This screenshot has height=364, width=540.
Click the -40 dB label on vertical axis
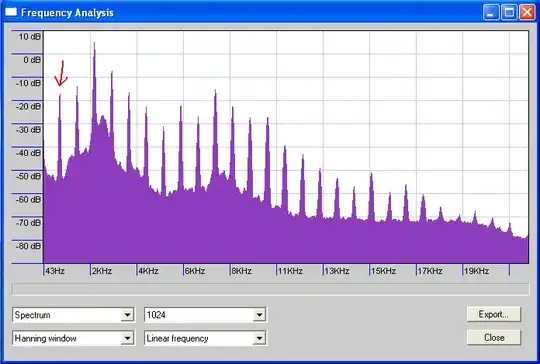coord(29,153)
